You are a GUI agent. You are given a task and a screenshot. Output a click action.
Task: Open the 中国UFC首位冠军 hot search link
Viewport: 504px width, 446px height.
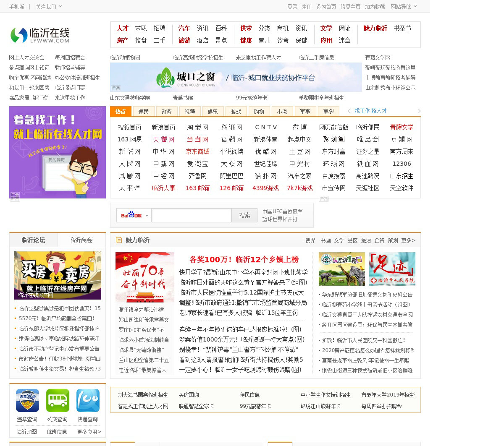(282, 211)
